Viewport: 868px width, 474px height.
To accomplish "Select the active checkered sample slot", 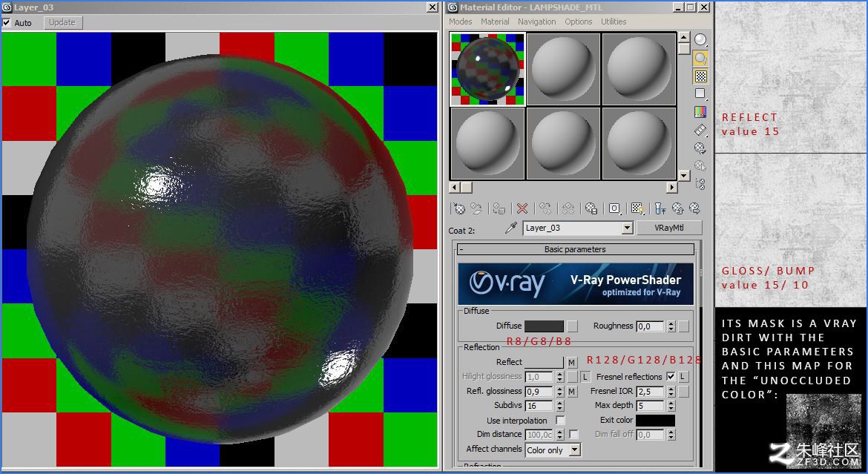I will point(487,69).
